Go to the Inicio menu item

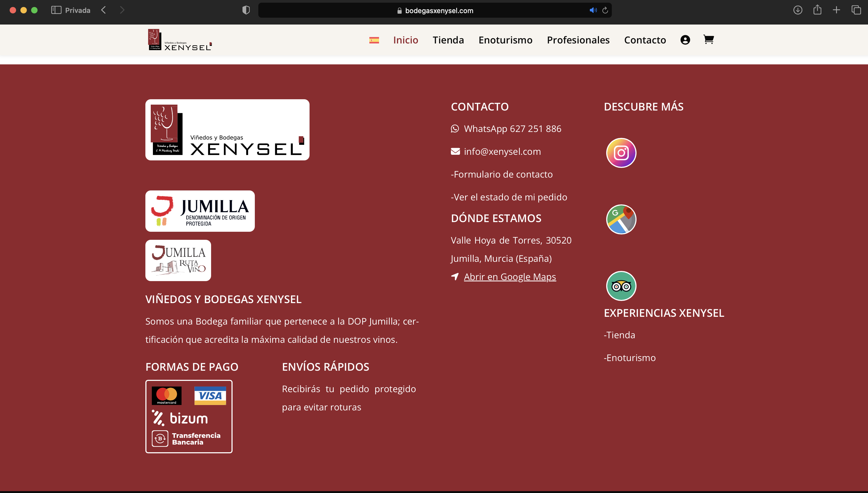coord(406,40)
